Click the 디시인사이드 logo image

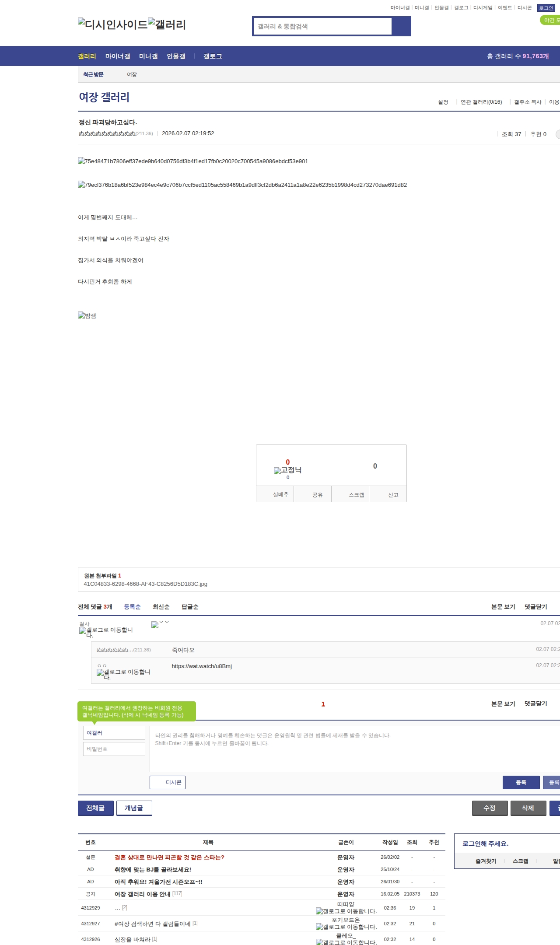click(x=113, y=24)
